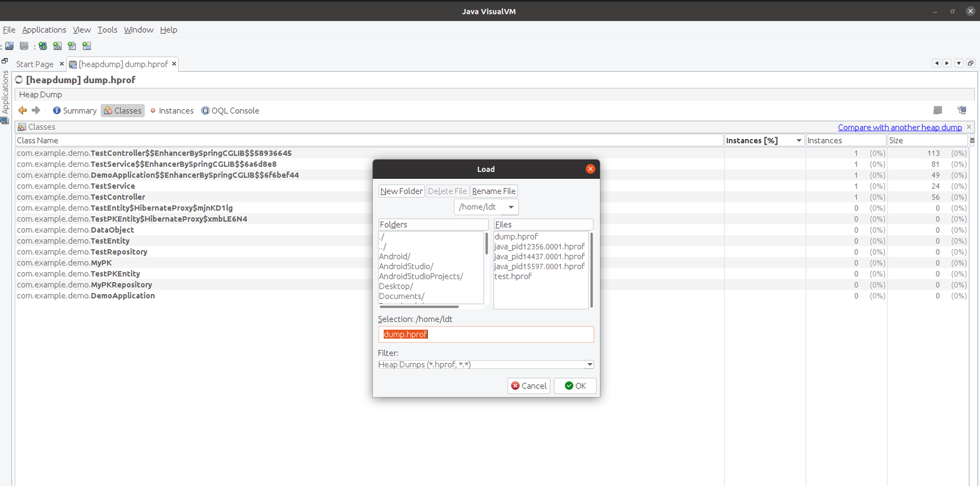980x486 pixels.
Task: Open the Applications menu
Action: point(44,30)
